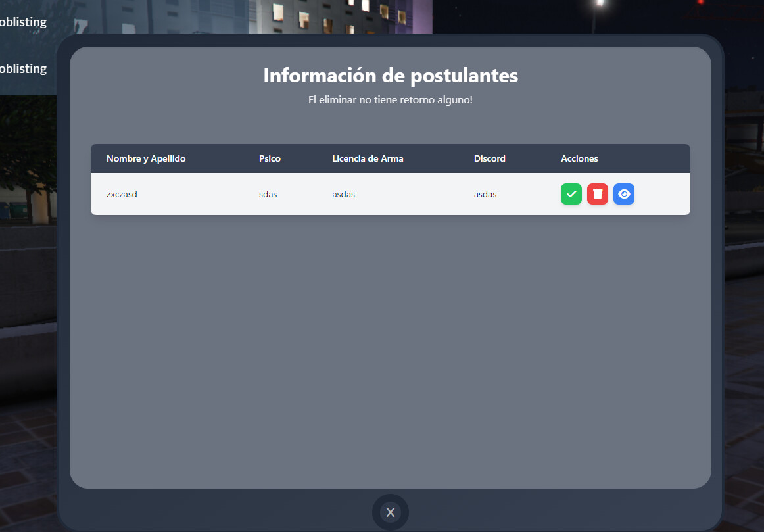Click the Acciones column header

tap(579, 158)
